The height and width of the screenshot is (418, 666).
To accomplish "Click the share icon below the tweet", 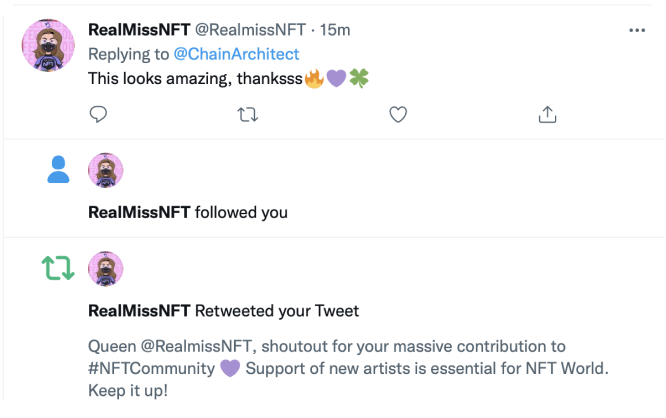I will [547, 115].
